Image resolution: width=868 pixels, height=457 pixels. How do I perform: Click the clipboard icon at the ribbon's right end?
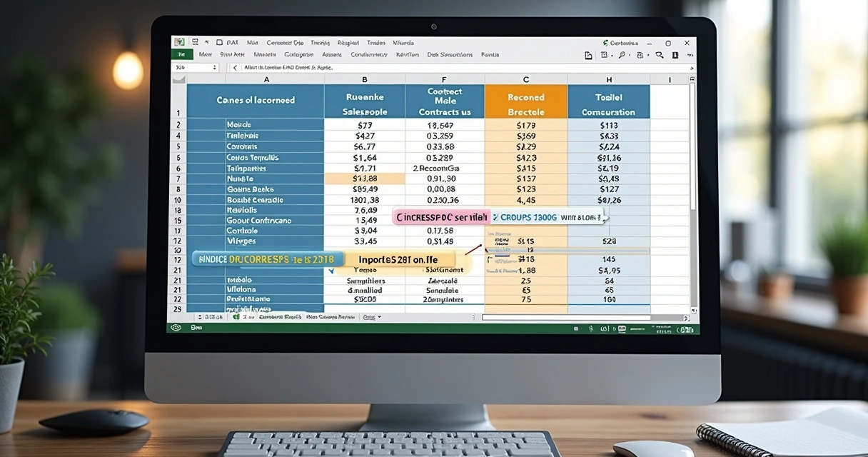pyautogui.click(x=588, y=55)
